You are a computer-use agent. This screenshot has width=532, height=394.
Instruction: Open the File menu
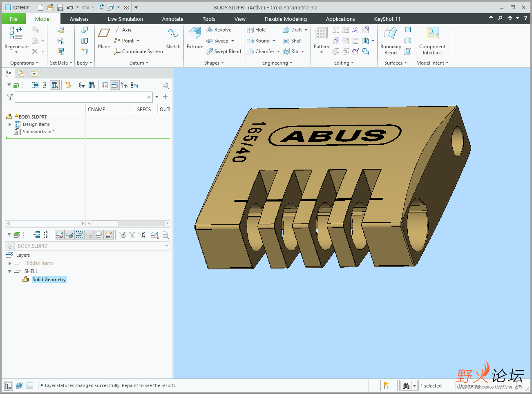[13, 19]
